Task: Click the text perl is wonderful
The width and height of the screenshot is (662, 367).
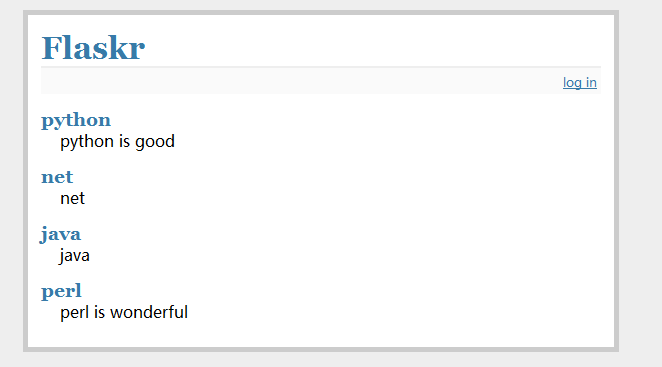Action: pos(124,313)
